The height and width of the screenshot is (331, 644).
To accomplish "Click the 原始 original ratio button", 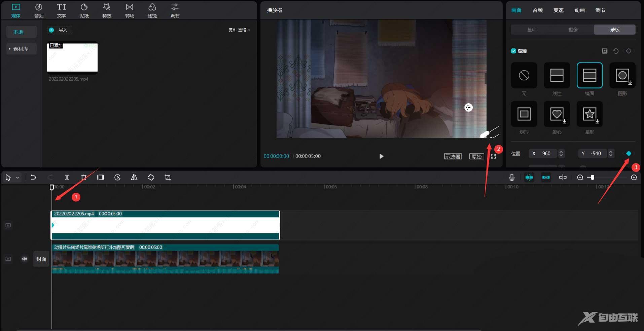I will click(476, 156).
